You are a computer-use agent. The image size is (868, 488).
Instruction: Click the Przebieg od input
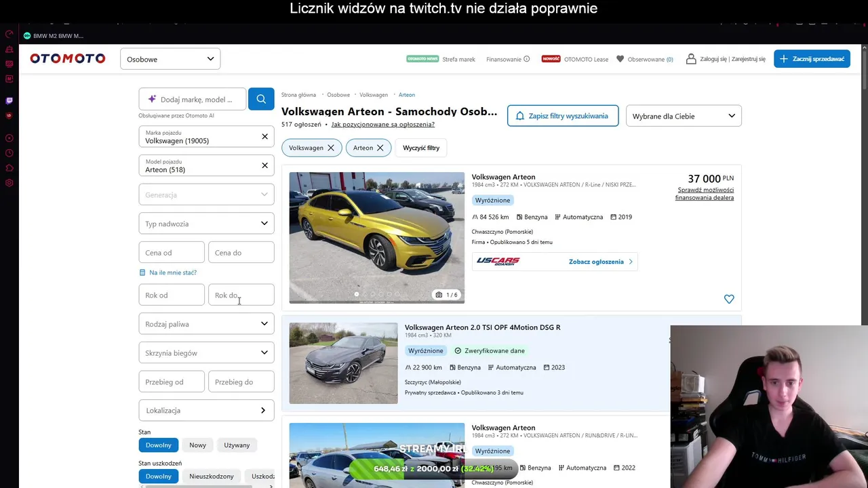point(172,382)
